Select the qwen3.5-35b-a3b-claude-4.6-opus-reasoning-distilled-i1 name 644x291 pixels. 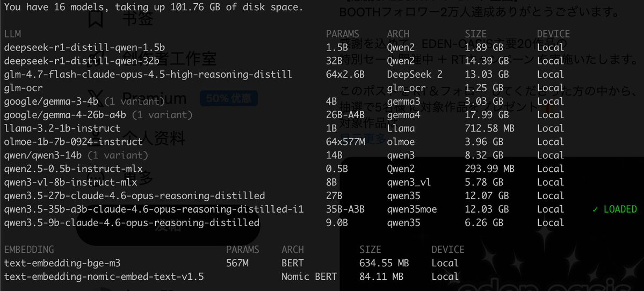click(154, 209)
